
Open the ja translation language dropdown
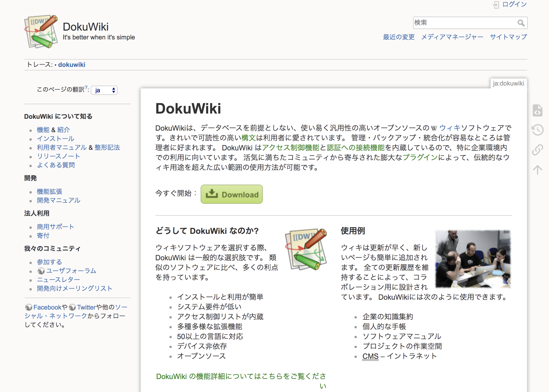click(104, 90)
